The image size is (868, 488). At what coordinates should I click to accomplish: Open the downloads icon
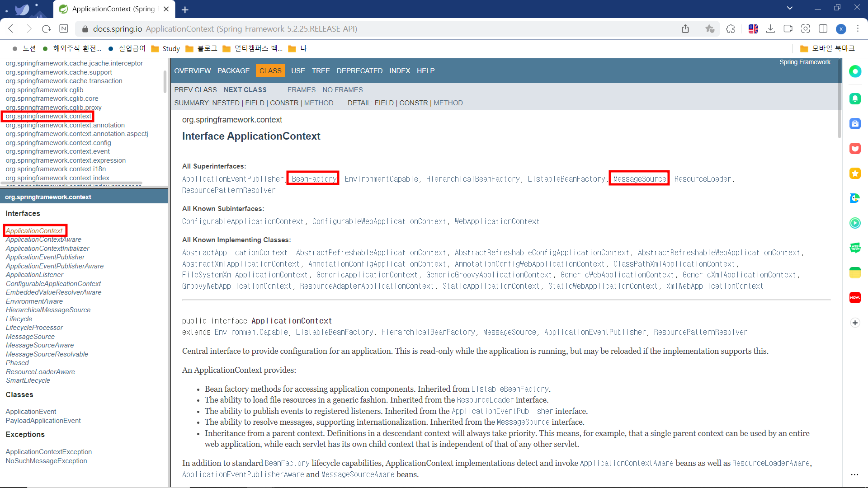tap(771, 29)
